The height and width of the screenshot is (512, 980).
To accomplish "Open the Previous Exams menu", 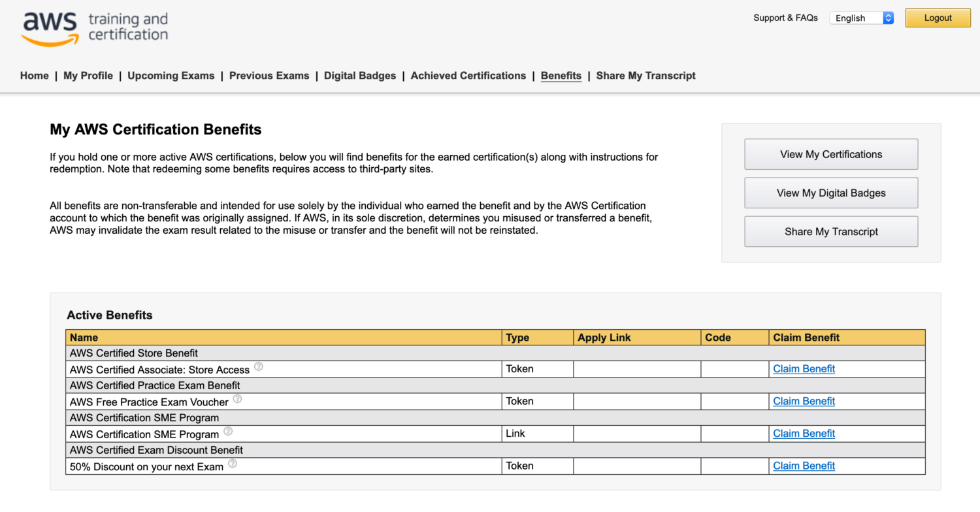I will [x=269, y=76].
